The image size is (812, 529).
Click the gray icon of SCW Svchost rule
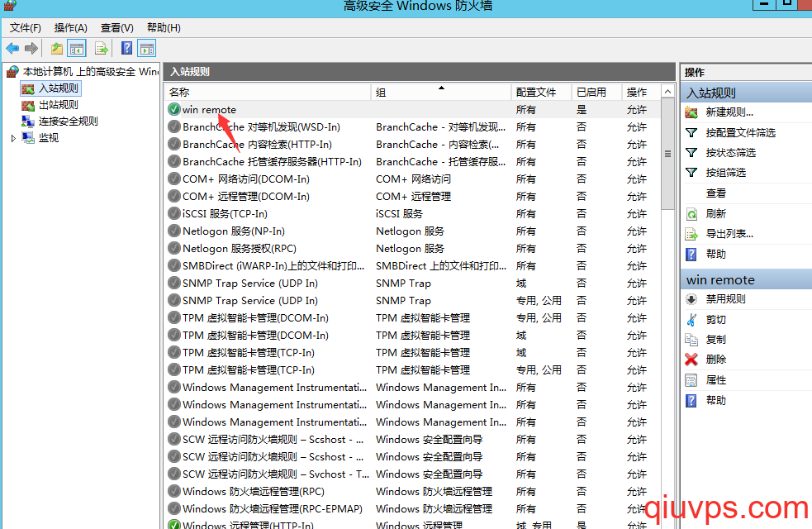point(174,474)
